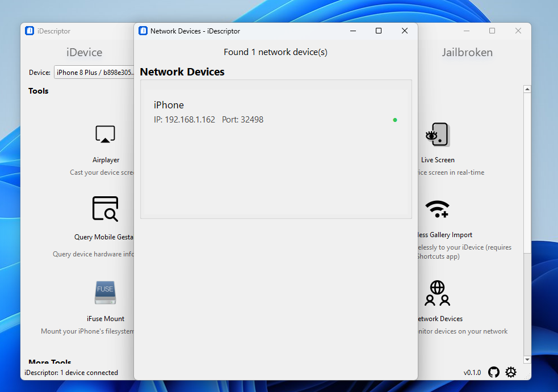Click the Port: 32498 value
558x392 pixels.
(243, 120)
